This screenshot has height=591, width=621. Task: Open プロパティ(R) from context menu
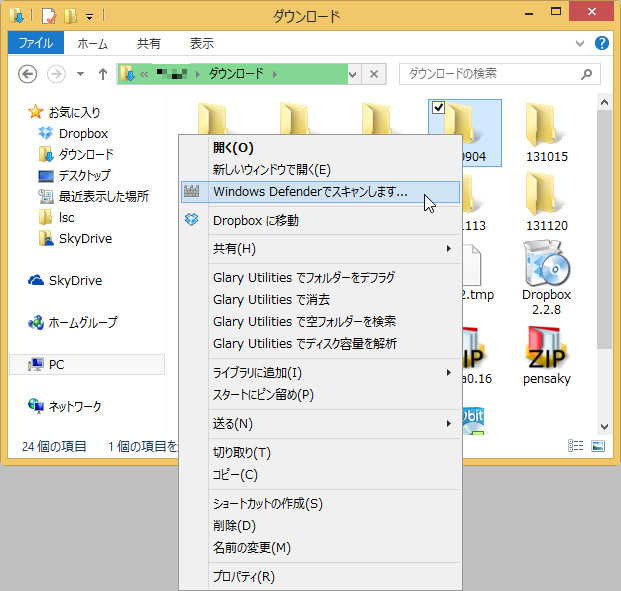pos(320,577)
